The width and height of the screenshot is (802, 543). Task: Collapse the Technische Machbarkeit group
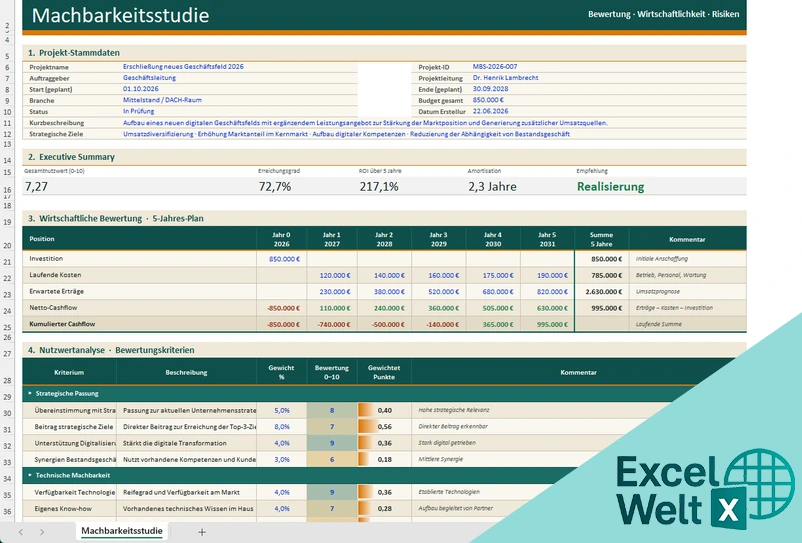click(30, 475)
